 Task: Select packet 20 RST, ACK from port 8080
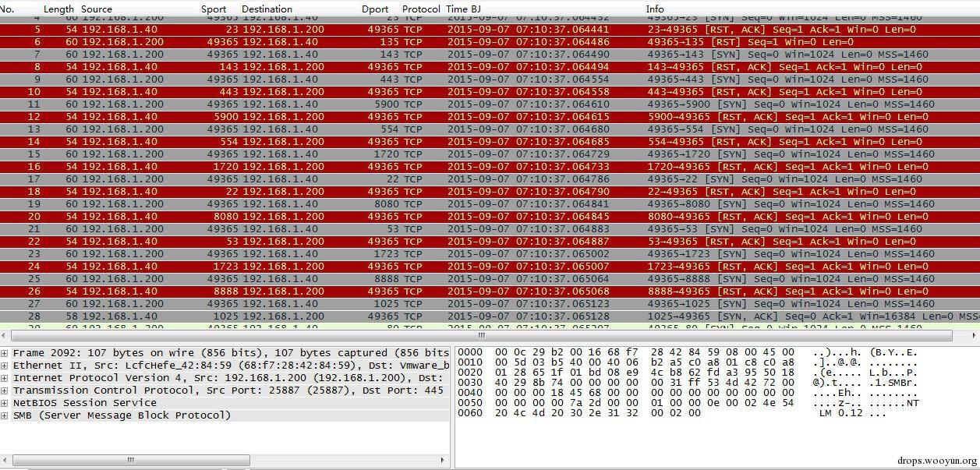coord(490,217)
